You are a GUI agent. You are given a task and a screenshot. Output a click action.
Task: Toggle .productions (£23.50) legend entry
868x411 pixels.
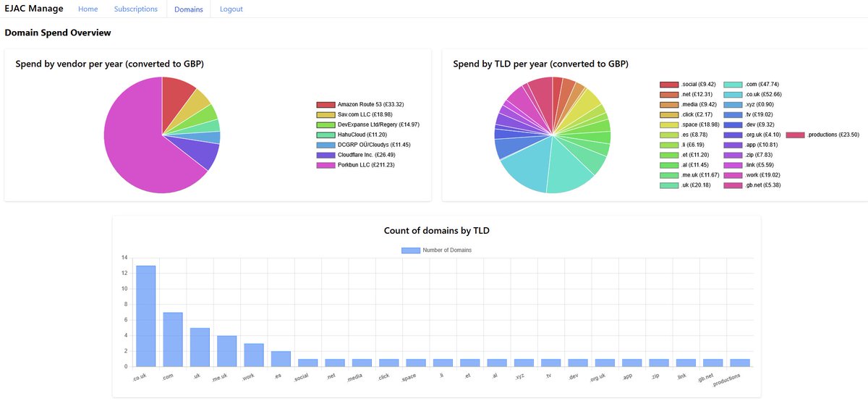pos(822,135)
